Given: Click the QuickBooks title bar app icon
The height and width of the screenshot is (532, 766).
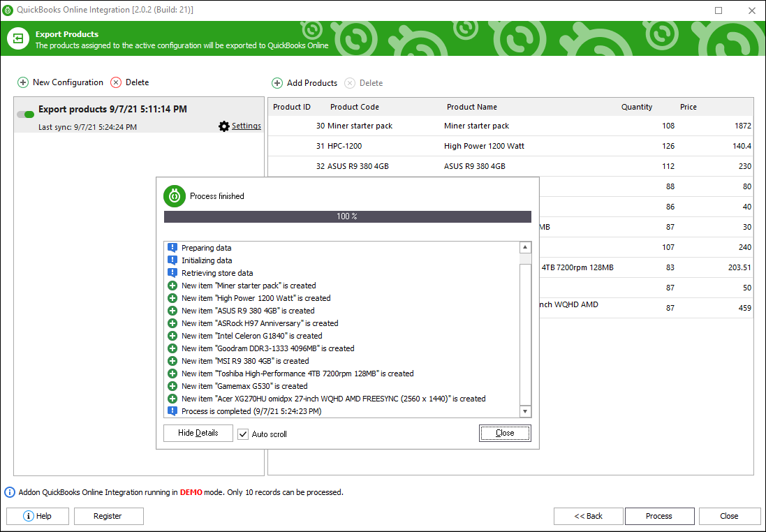Looking at the screenshot, I should pos(7,10).
